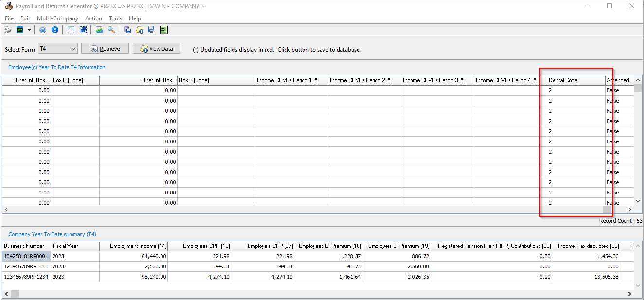Click the Print toolbar icon
Viewport: 644px width, 300px height.
tap(7, 29)
